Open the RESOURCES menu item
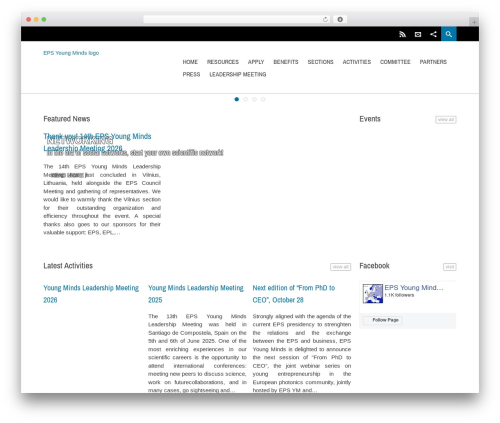The image size is (500, 423). pos(223,62)
